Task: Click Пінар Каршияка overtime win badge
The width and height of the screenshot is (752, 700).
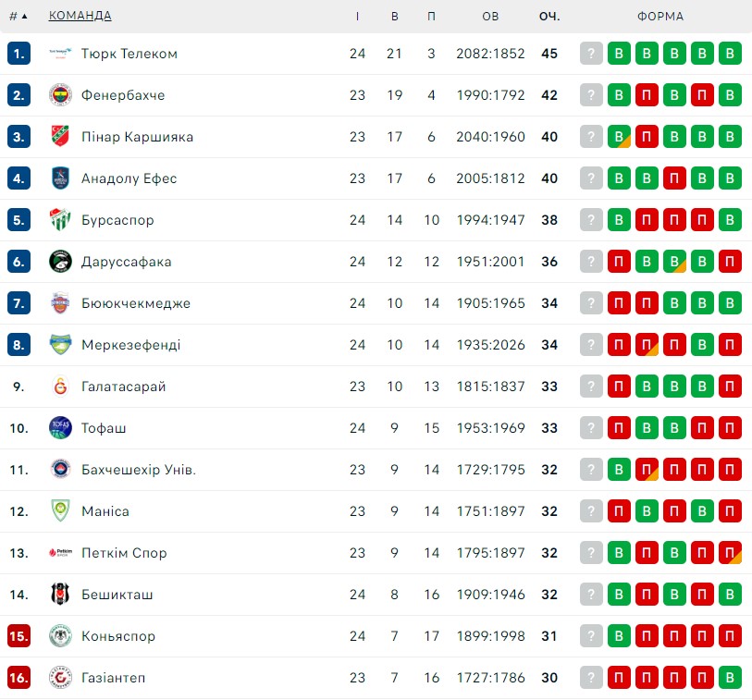Action: pos(619,137)
